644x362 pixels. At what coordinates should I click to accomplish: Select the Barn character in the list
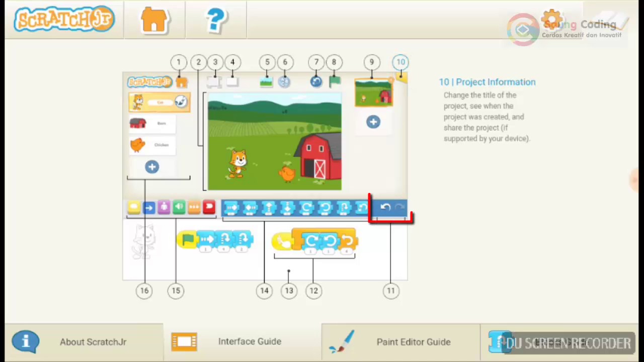click(152, 123)
